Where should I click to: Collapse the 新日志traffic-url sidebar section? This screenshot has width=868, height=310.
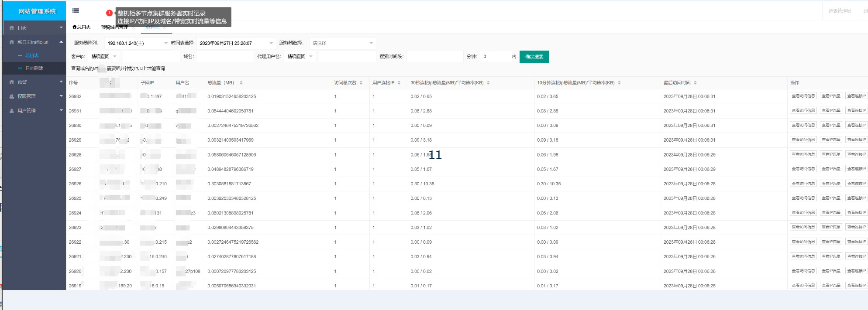(34, 42)
